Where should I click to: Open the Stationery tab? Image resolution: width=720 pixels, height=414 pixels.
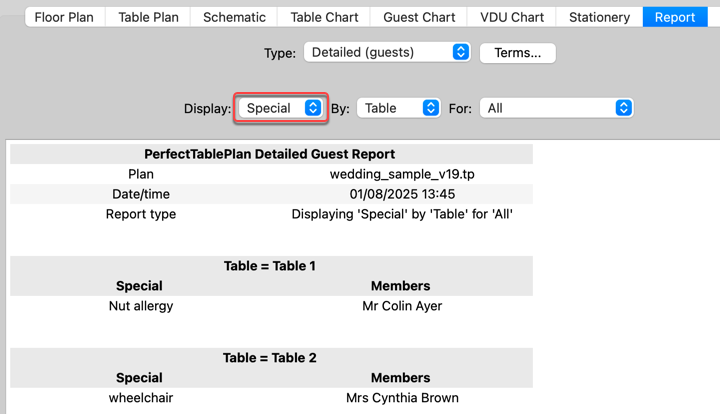click(599, 17)
